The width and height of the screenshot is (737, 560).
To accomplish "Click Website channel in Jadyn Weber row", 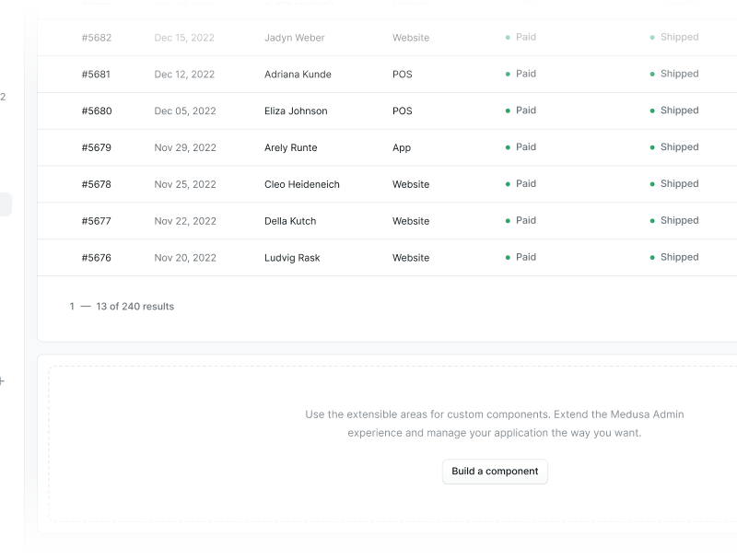I will [411, 38].
